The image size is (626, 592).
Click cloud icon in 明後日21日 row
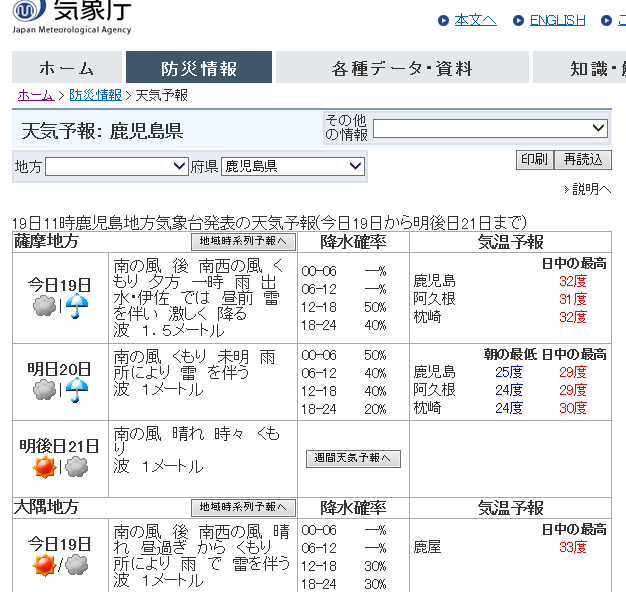pyautogui.click(x=77, y=467)
